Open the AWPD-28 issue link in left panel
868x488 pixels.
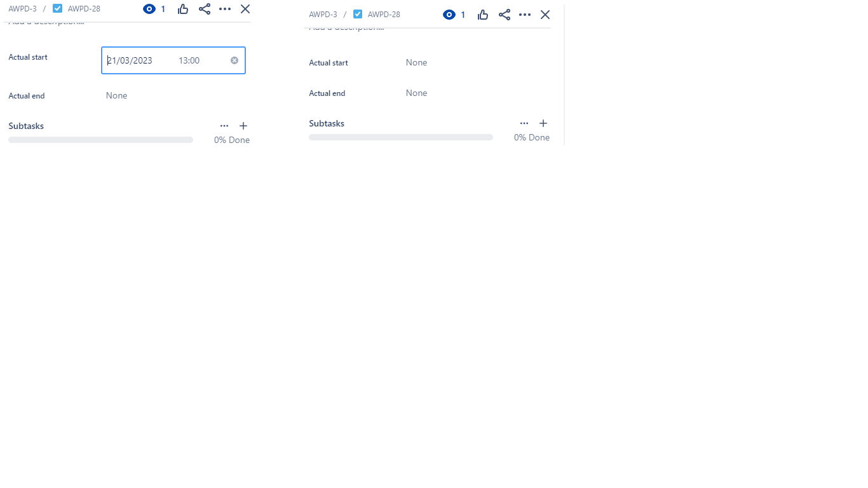pyautogui.click(x=84, y=9)
